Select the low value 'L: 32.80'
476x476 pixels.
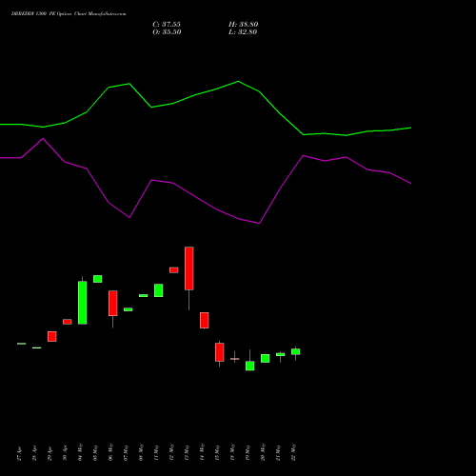243,32
